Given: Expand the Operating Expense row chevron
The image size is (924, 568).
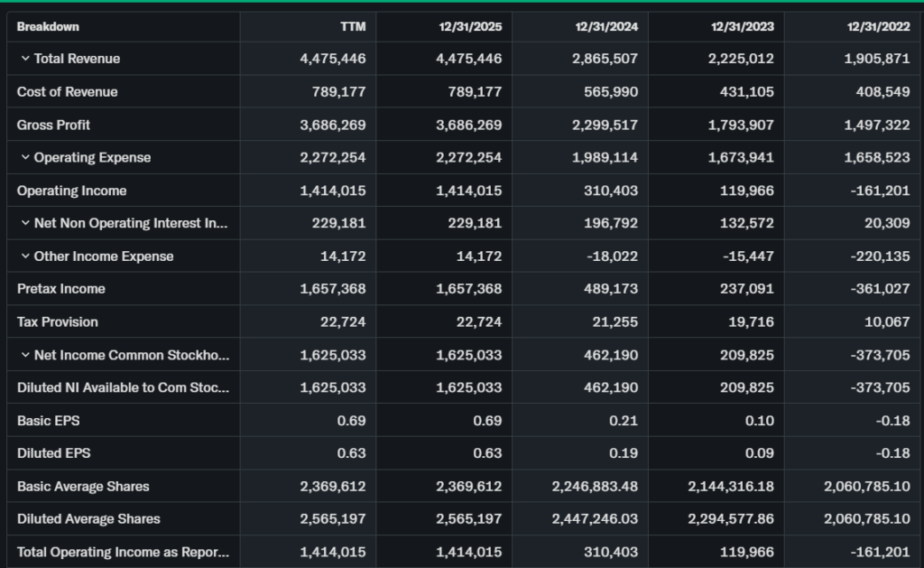Looking at the screenshot, I should [x=25, y=158].
